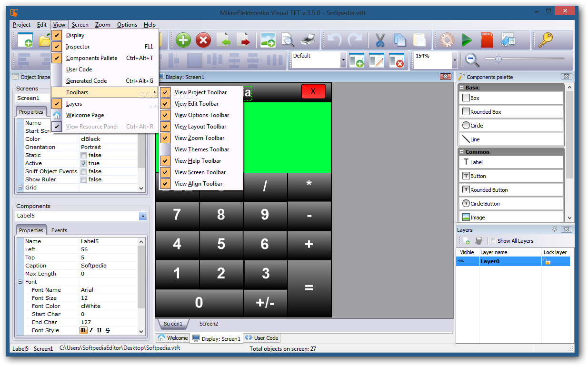Image resolution: width=588 pixels, height=366 pixels.
Task: Uncheck View Project Toolbar
Action: 201,92
